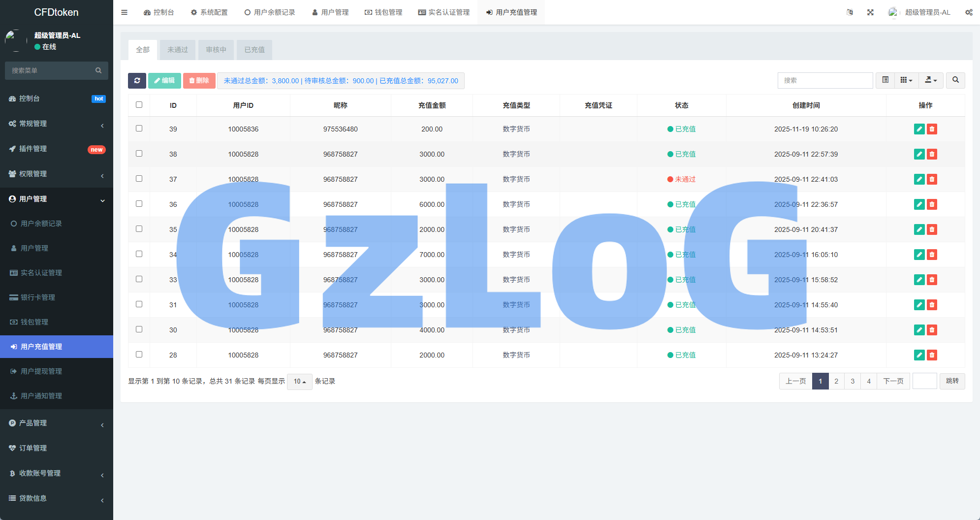Select the checkbox for row ID 38
The width and height of the screenshot is (980, 520).
coord(139,154)
